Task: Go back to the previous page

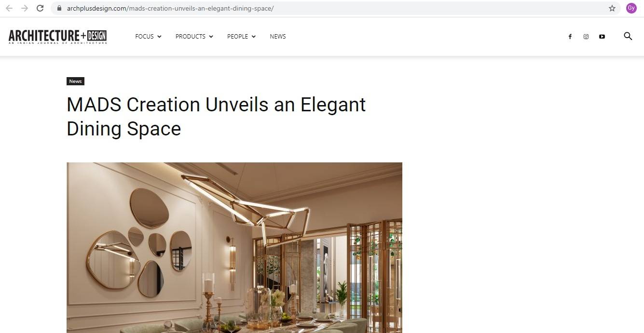Action: 9,8
